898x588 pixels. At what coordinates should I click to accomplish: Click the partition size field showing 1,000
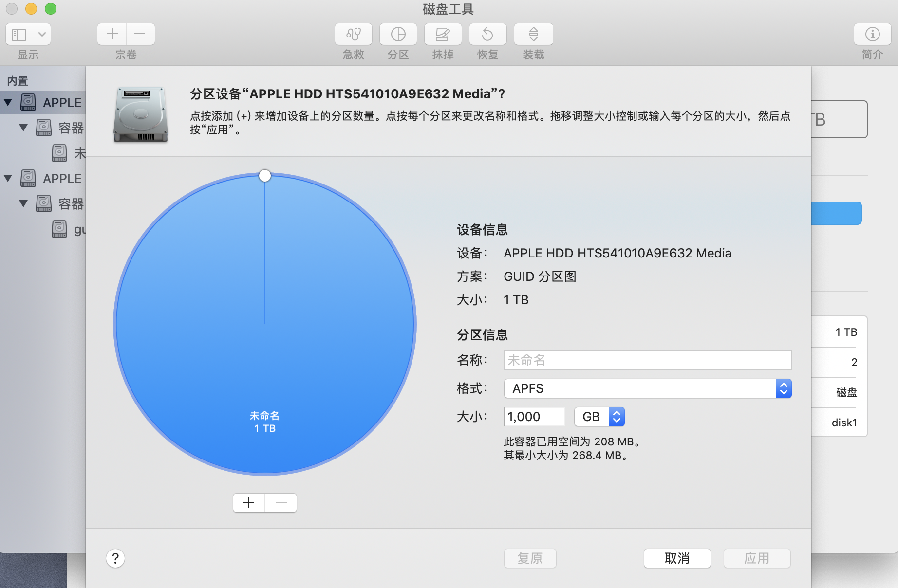click(534, 417)
